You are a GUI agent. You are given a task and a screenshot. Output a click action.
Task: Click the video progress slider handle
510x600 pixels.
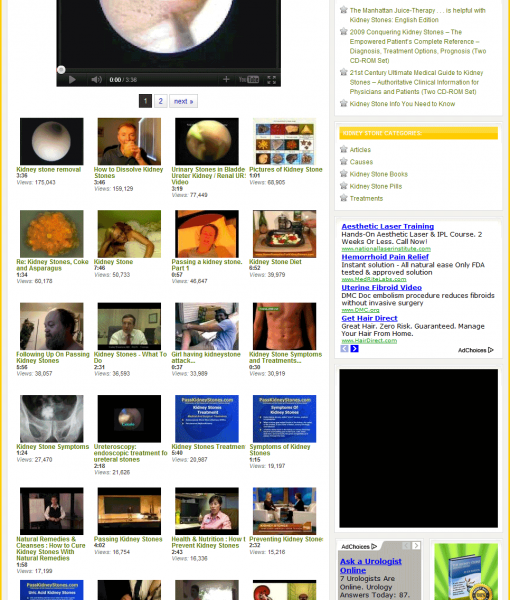pyautogui.click(x=61, y=70)
